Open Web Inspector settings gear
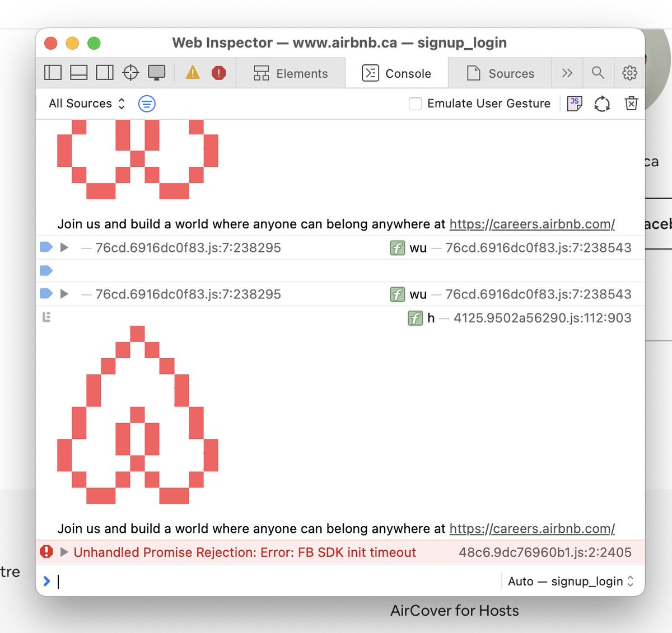The height and width of the screenshot is (633, 672). coord(629,73)
